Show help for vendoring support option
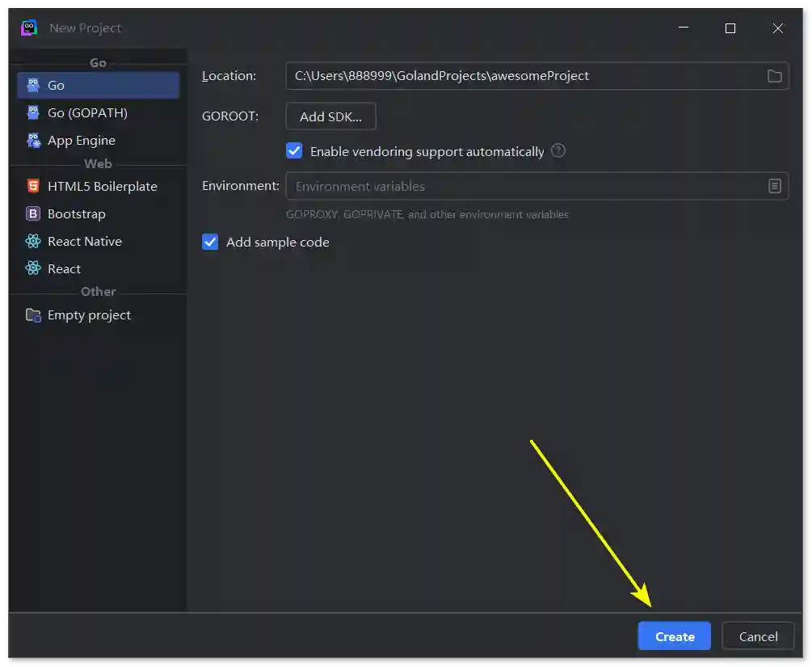Image resolution: width=812 pixels, height=667 pixels. tap(558, 151)
